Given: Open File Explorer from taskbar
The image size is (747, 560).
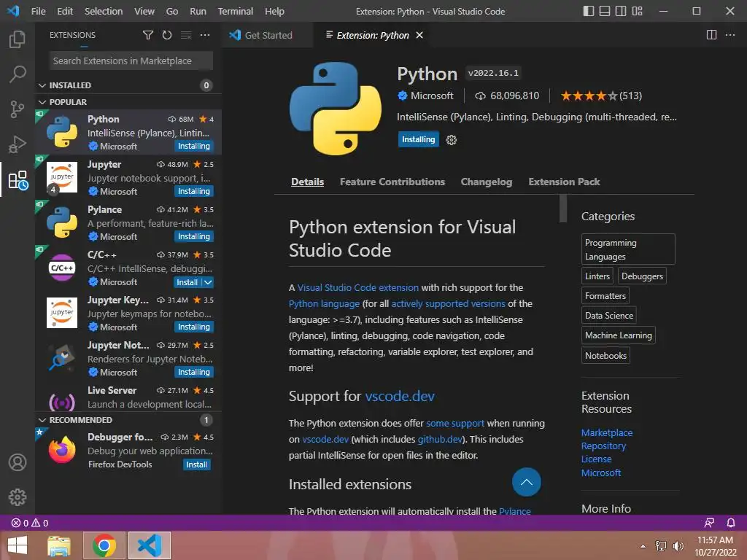Looking at the screenshot, I should point(59,545).
